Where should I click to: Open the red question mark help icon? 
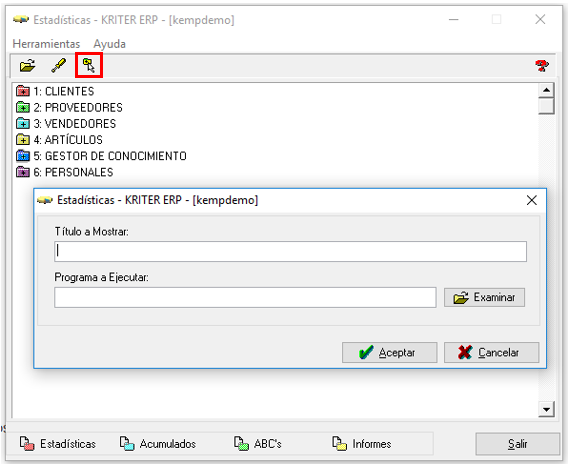point(542,66)
